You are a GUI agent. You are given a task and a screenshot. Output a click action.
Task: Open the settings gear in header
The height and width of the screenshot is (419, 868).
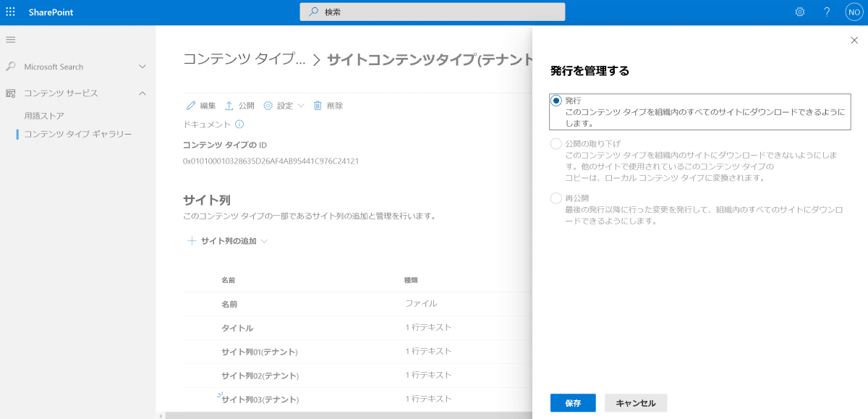[x=800, y=12]
